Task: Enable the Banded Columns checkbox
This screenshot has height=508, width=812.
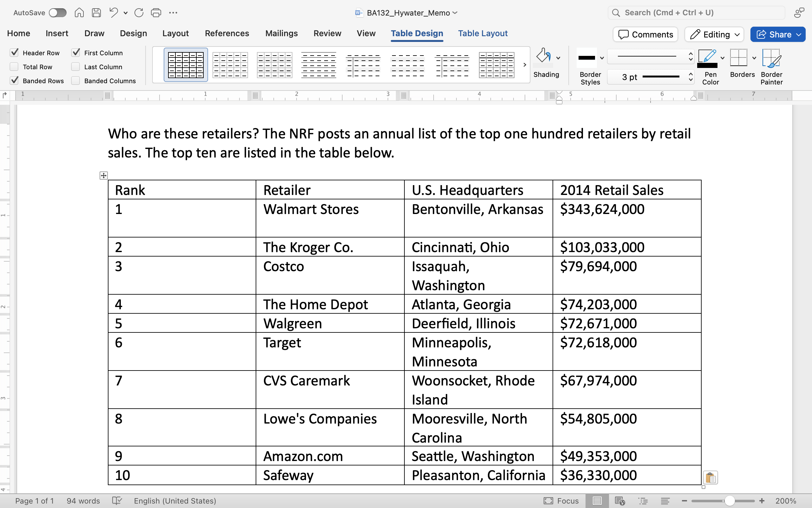Action: tap(76, 81)
